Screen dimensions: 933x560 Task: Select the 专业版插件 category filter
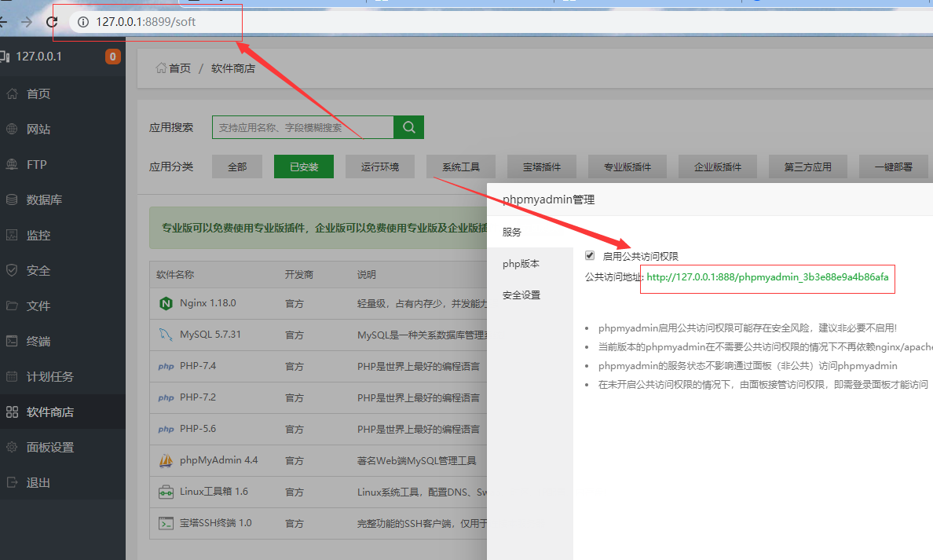point(627,167)
